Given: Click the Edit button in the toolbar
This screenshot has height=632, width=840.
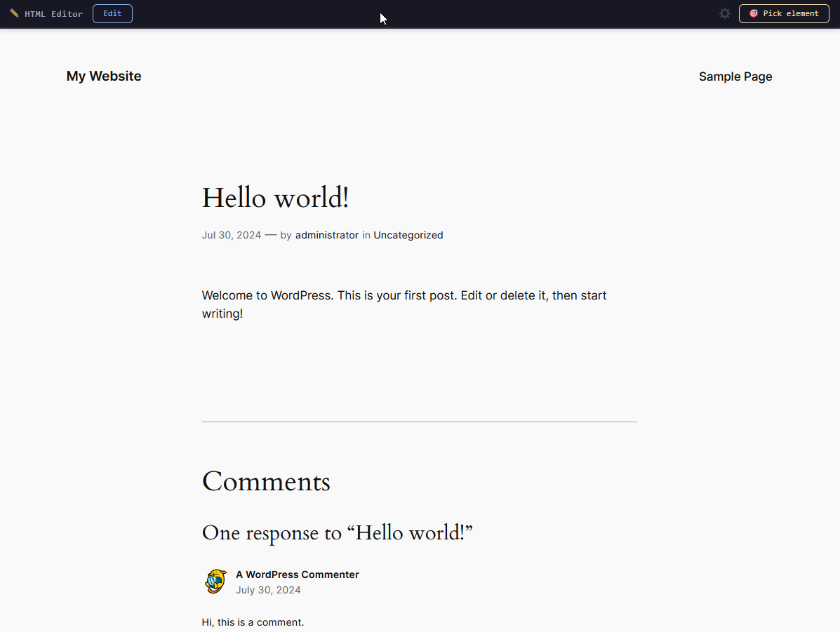Looking at the screenshot, I should click(x=112, y=13).
